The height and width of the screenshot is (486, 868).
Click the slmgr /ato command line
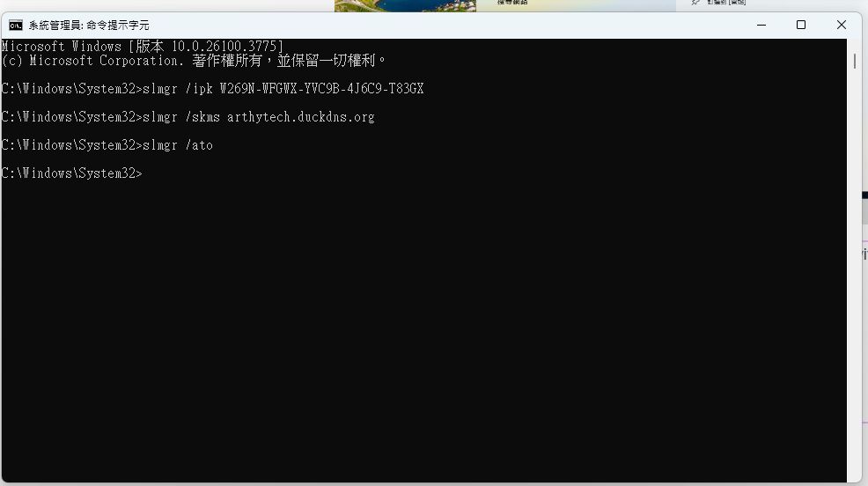pyautogui.click(x=107, y=145)
